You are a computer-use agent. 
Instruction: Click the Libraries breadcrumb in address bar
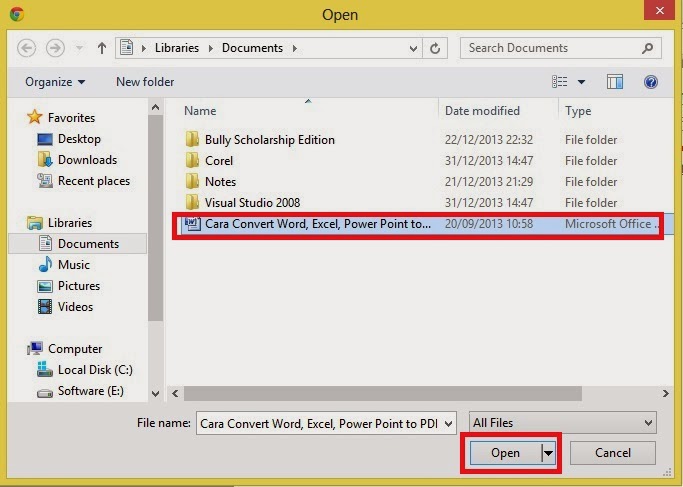[177, 48]
